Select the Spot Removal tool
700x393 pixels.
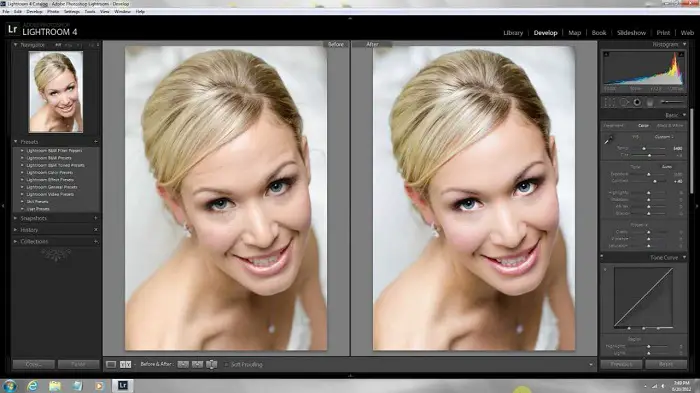click(624, 102)
